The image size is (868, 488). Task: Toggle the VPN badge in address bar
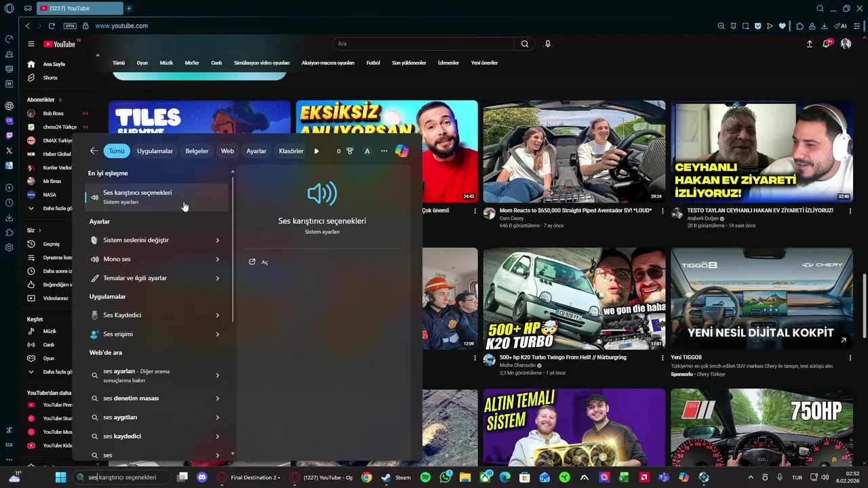pyautogui.click(x=70, y=26)
